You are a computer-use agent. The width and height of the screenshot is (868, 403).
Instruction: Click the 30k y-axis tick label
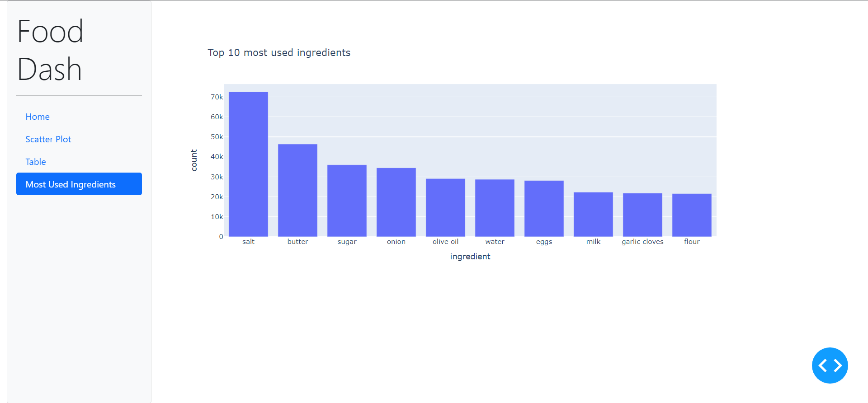pyautogui.click(x=217, y=177)
